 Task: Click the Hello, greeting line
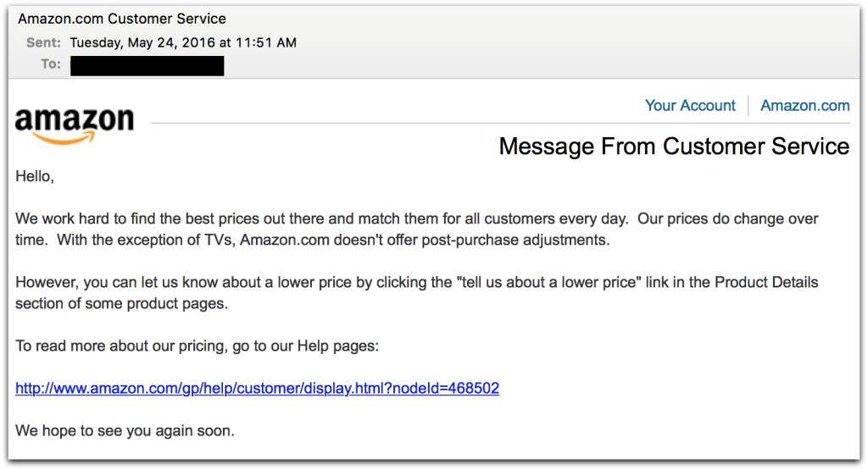35,177
